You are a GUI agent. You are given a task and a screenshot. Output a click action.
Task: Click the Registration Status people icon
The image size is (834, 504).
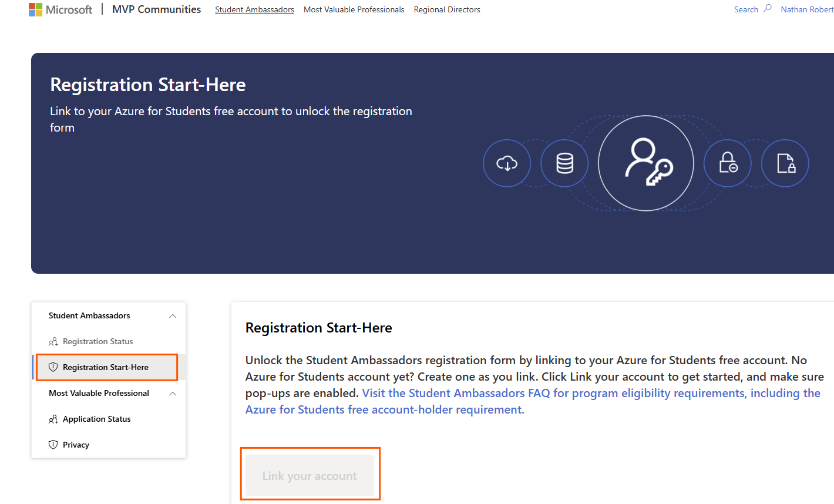click(x=53, y=341)
